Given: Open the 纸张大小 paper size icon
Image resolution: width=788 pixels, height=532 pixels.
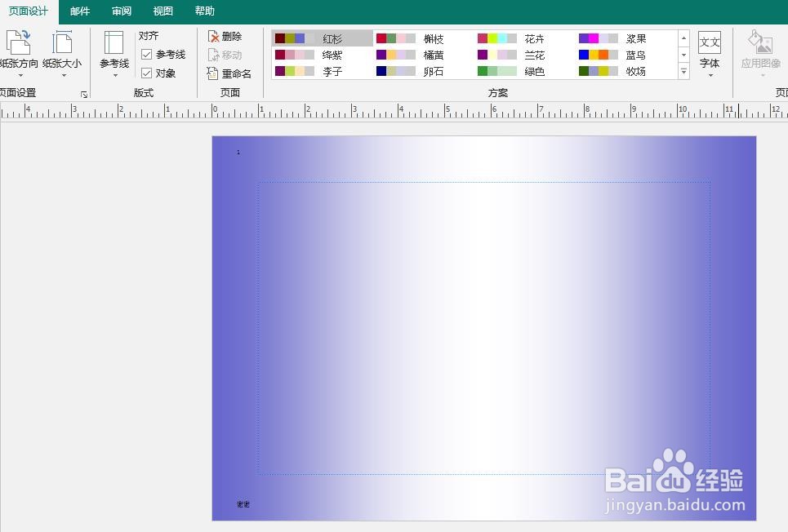Looking at the screenshot, I should point(62,42).
